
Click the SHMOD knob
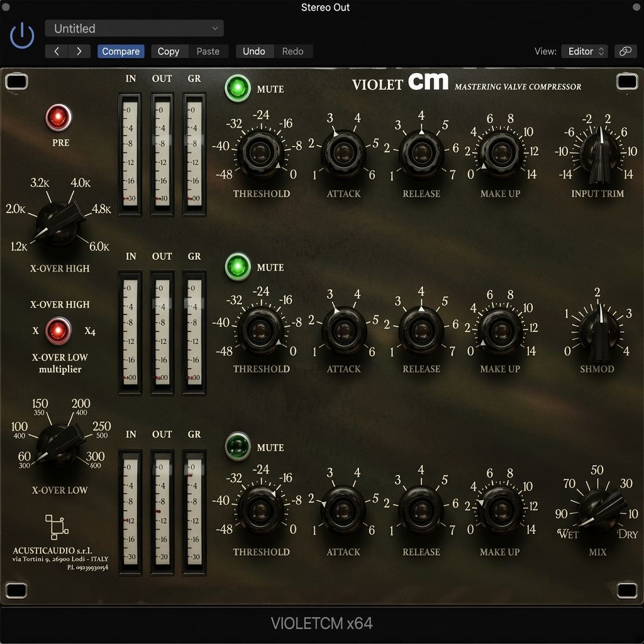click(599, 332)
